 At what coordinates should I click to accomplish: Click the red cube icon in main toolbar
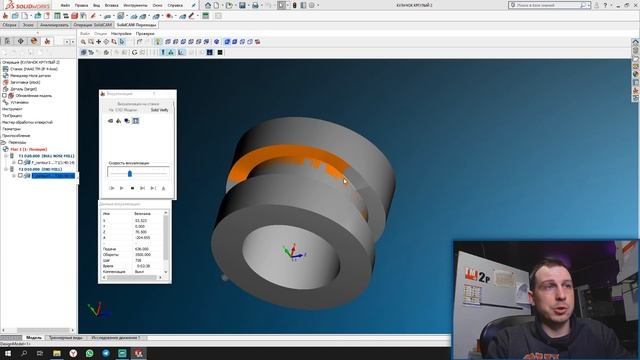click(x=74, y=16)
